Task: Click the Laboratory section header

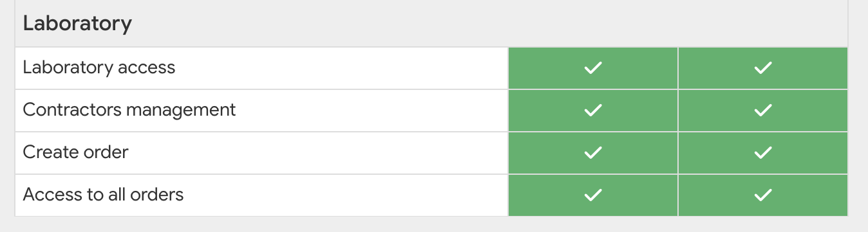Action: coord(431,24)
